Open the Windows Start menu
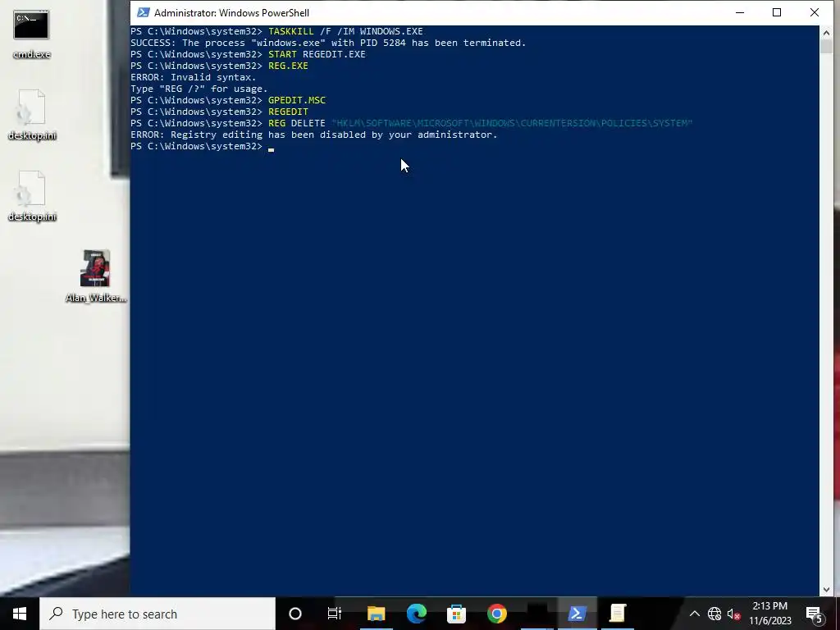 coord(20,614)
